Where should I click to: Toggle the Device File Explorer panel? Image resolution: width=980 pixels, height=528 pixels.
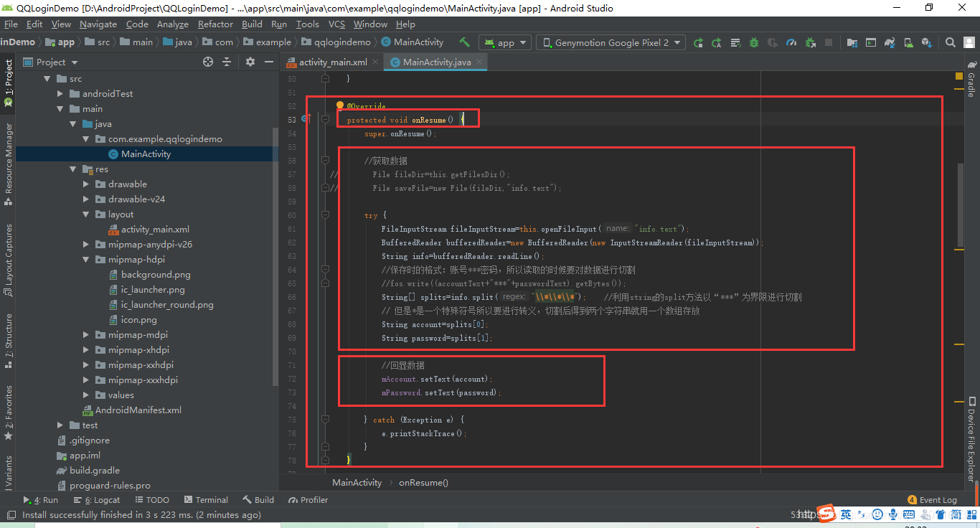click(971, 439)
